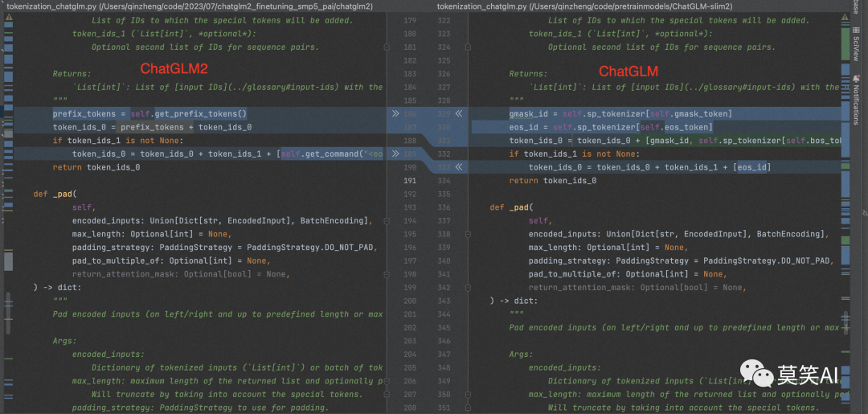This screenshot has width=868, height=414.
Task: Click line number 208 in left gutter
Action: pyautogui.click(x=410, y=408)
